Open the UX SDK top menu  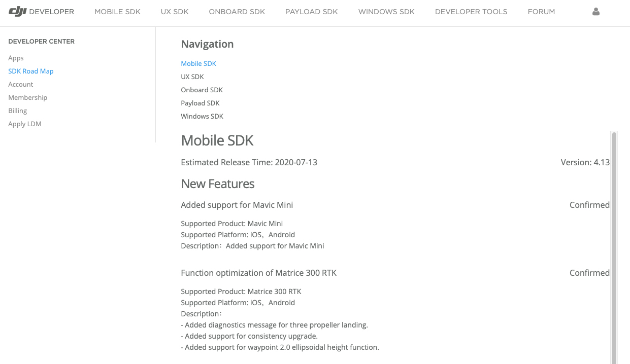(175, 12)
